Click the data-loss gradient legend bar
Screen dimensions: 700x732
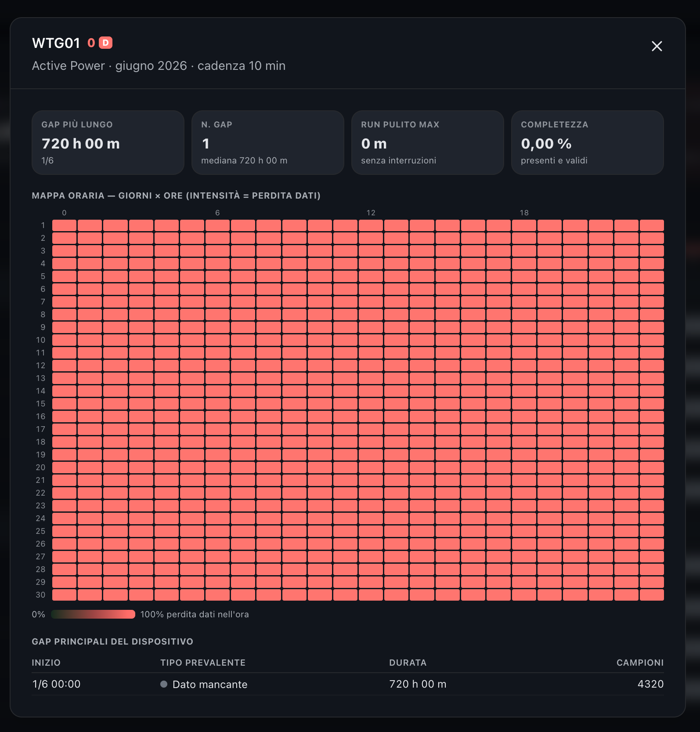(93, 614)
